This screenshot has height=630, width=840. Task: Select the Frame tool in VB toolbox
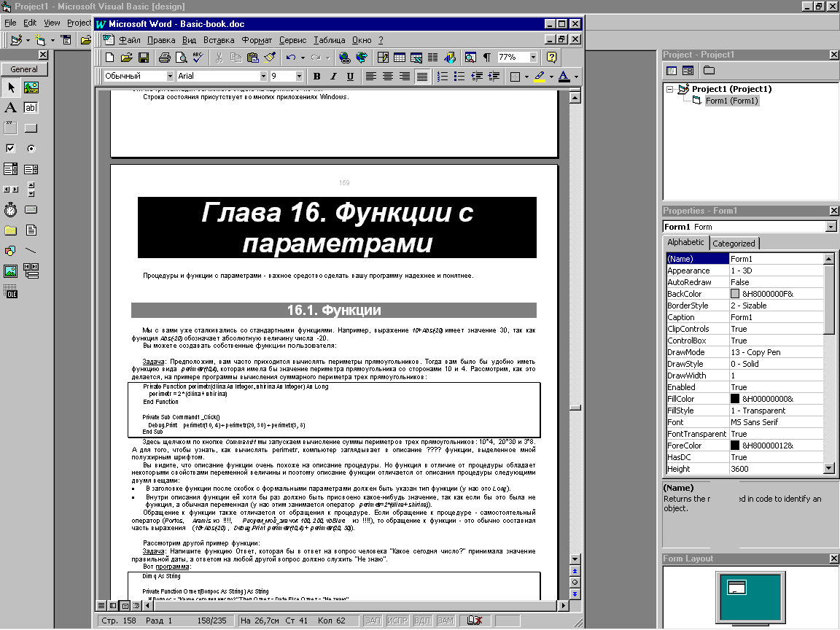click(x=10, y=128)
